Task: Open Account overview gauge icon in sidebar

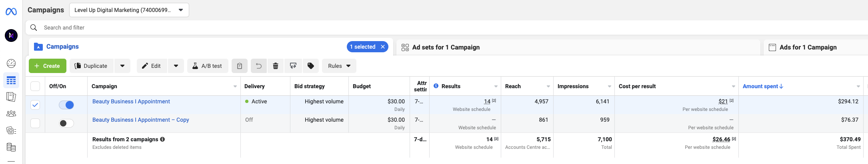Action: [11, 63]
